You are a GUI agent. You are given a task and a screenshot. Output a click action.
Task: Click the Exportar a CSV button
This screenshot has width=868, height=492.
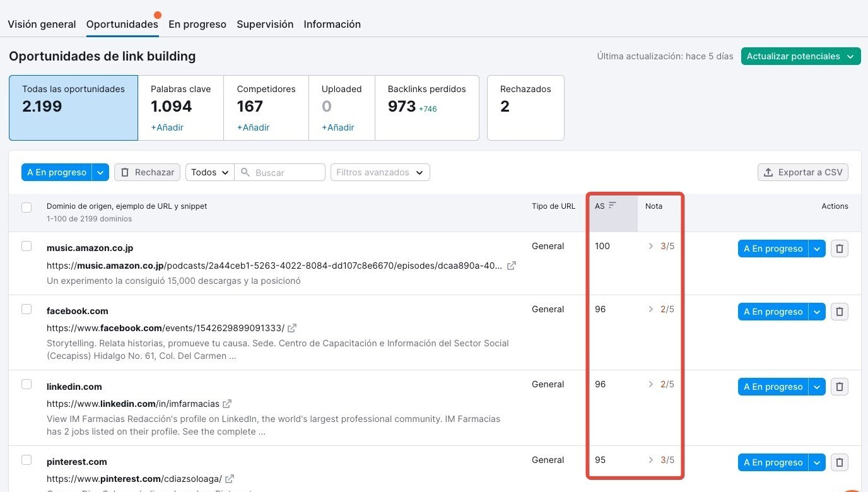click(802, 172)
